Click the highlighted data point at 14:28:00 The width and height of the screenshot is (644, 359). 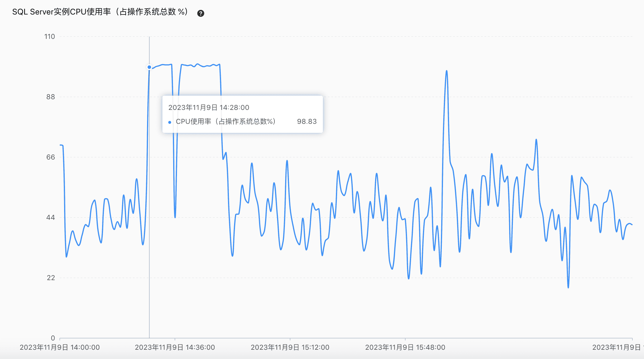click(x=149, y=67)
